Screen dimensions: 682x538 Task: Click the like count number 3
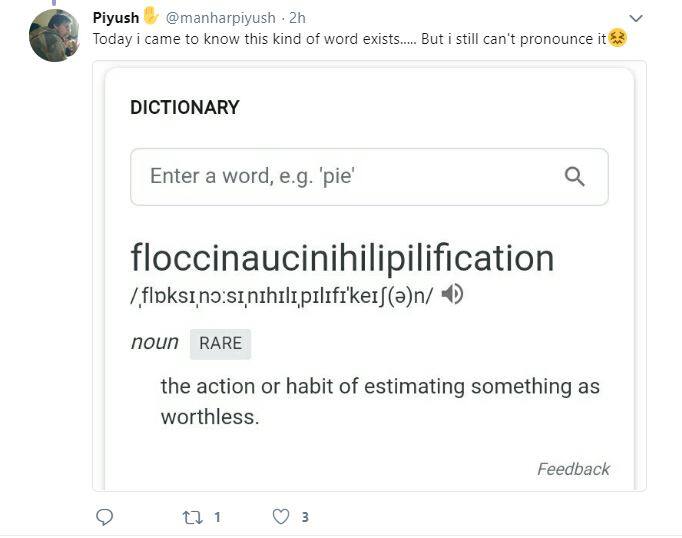[x=305, y=517]
